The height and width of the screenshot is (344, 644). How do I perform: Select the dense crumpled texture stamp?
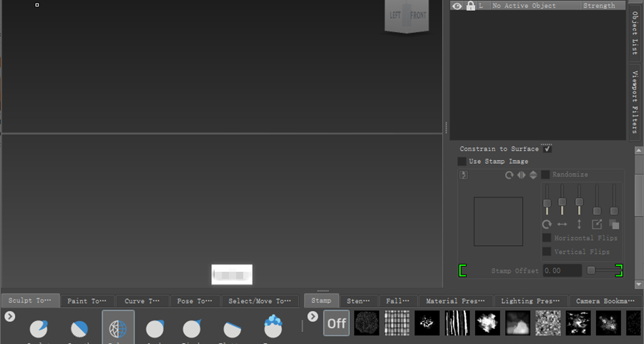coord(548,323)
